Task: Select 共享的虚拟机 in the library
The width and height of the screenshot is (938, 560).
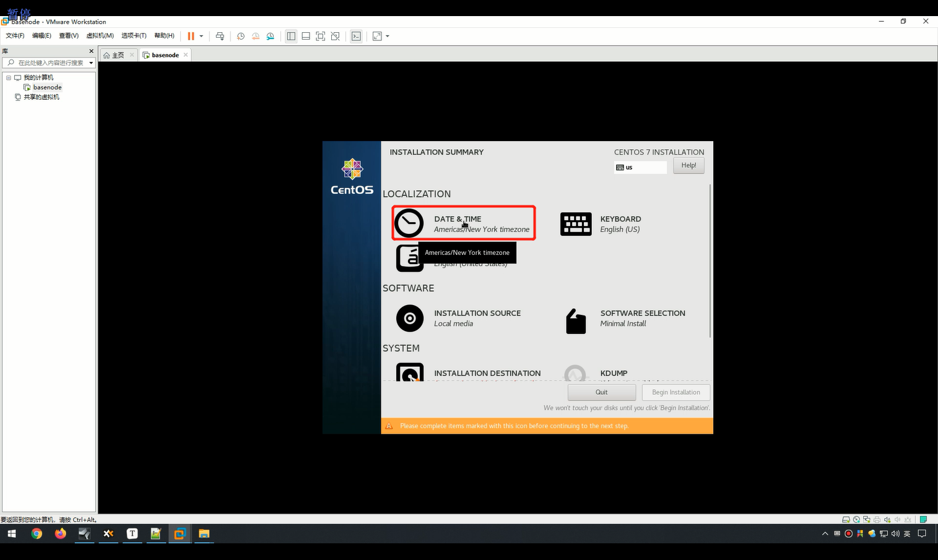Action: [x=41, y=97]
